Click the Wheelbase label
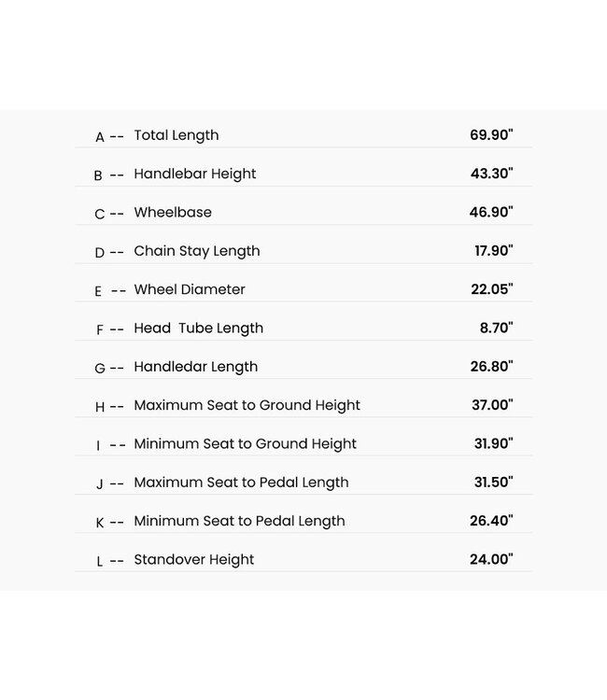Viewport: 607px width, 700px height. pos(173,213)
